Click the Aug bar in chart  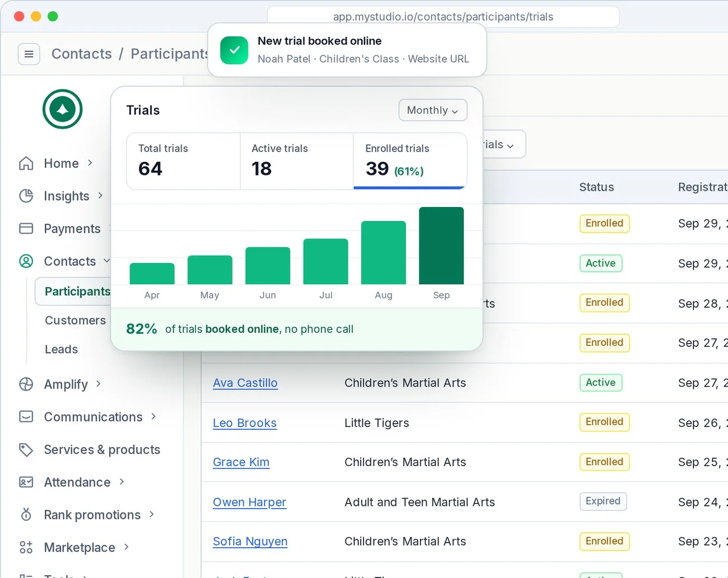click(x=384, y=252)
